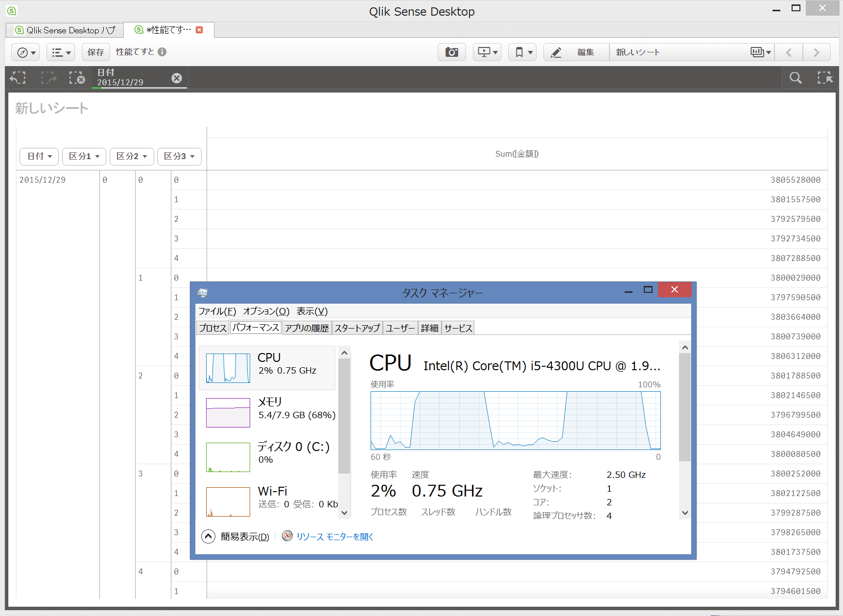The width and height of the screenshot is (843, 616).
Task: Click the value 3792579500
Action: (796, 219)
